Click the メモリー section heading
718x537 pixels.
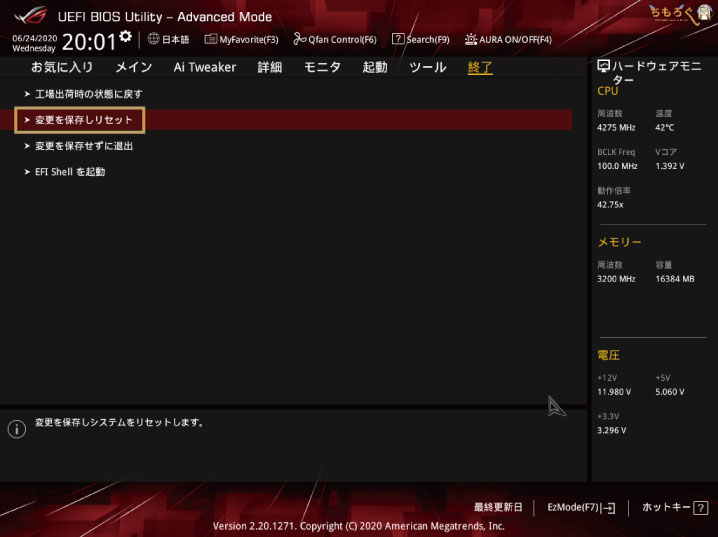point(620,242)
